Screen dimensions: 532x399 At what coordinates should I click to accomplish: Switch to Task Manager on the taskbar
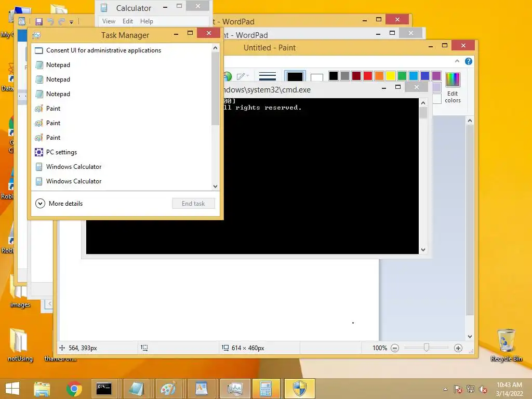[x=235, y=389]
